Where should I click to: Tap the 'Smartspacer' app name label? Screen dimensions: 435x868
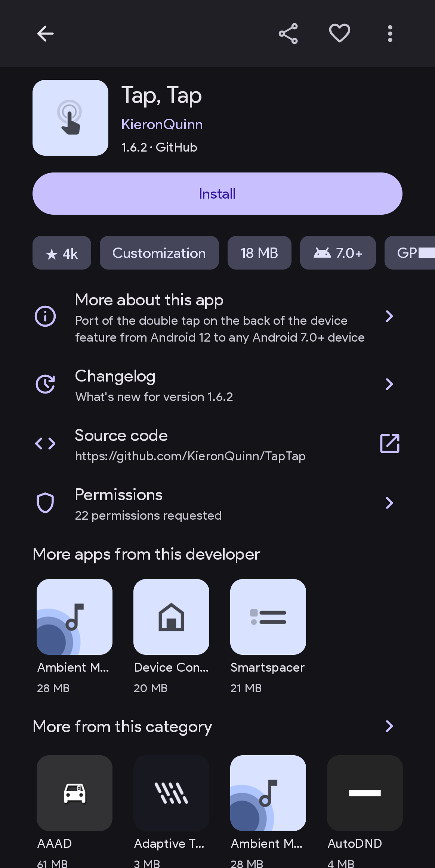(268, 668)
